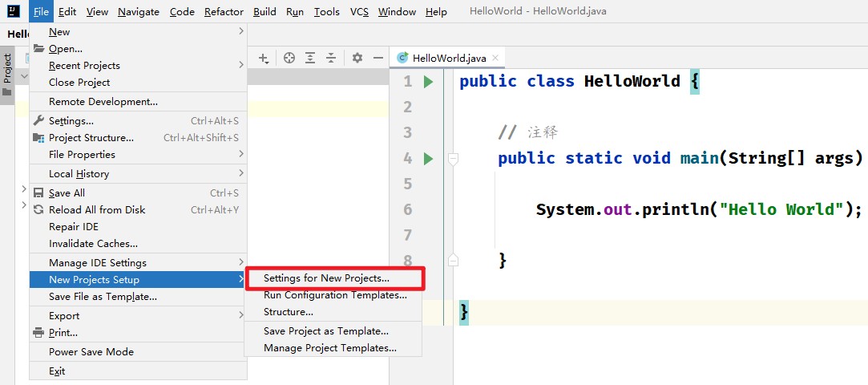This screenshot has height=385, width=868.
Task: Expand the Recent Projects submenu
Action: [138, 65]
